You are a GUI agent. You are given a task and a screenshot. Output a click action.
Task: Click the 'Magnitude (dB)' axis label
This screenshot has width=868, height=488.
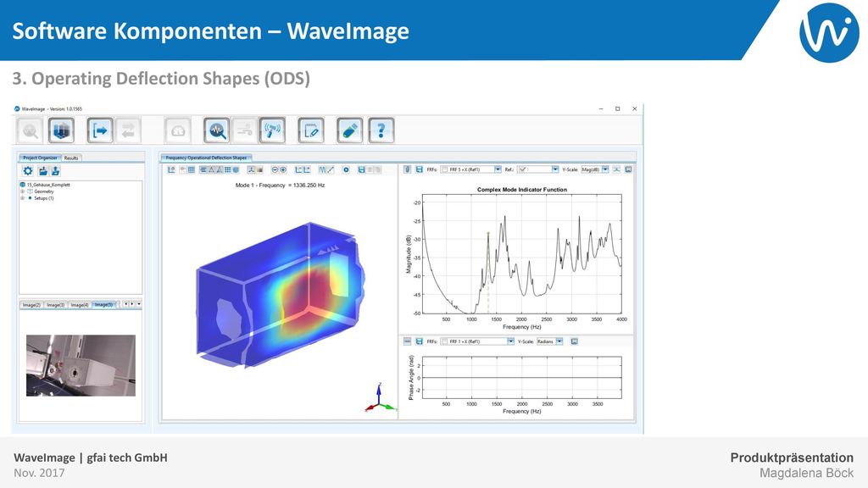click(409, 254)
